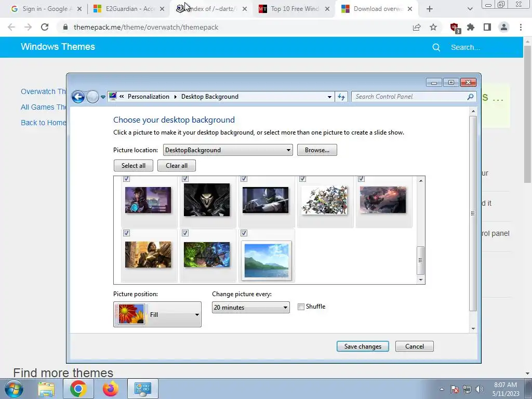Viewport: 532px width, 399px height.
Task: Show hidden tray icons arrow
Action: pos(442,390)
